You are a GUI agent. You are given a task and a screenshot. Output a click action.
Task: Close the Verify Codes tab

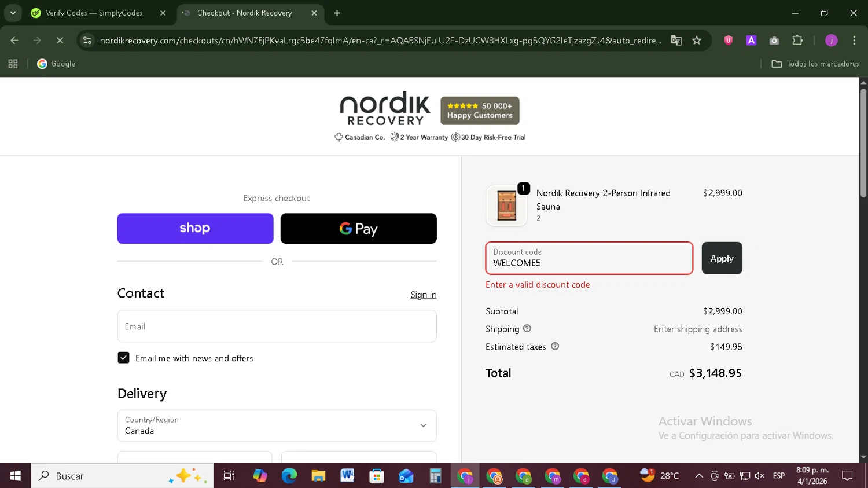point(163,13)
